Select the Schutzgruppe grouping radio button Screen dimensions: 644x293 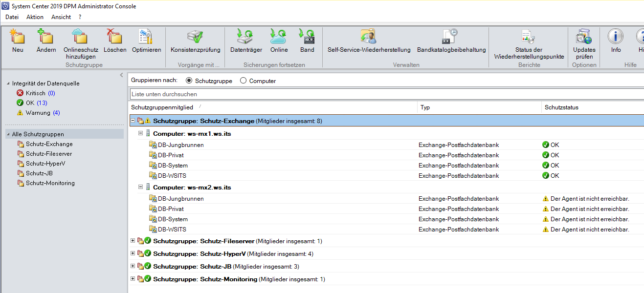(x=189, y=81)
